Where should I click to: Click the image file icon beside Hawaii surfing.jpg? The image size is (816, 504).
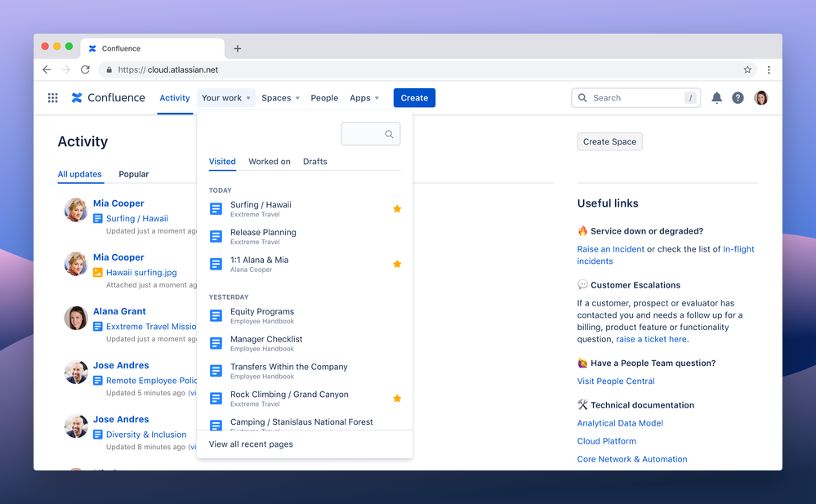pyautogui.click(x=98, y=272)
